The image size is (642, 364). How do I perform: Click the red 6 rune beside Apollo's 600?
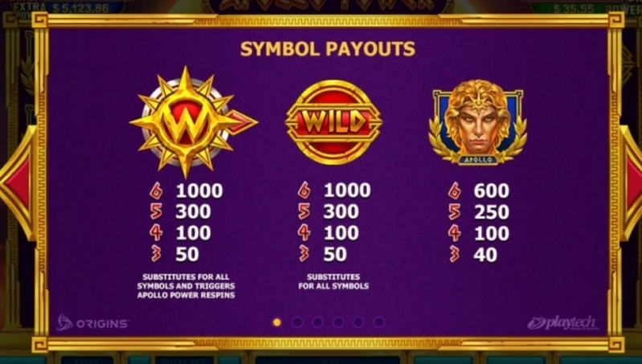[455, 190]
